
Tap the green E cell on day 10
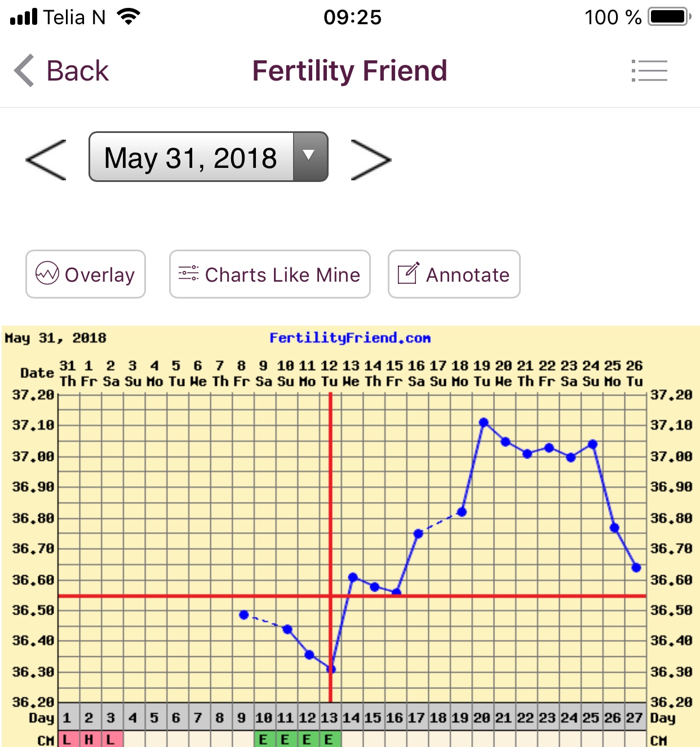pos(263,739)
